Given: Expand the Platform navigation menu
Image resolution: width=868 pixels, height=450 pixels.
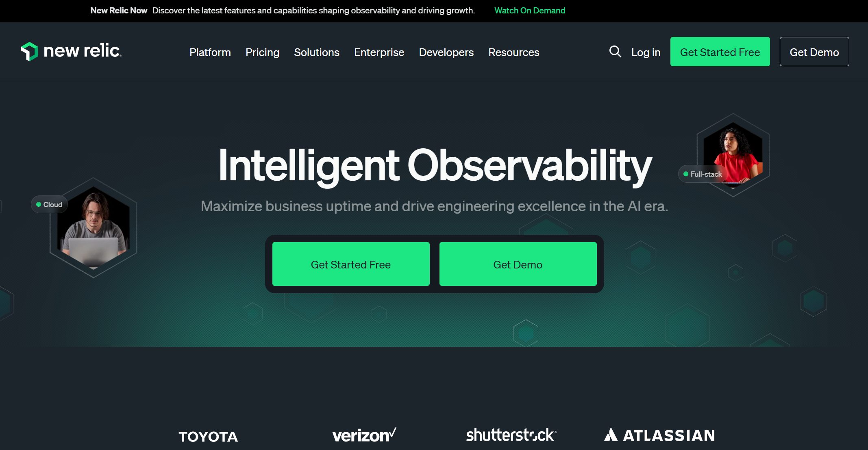Looking at the screenshot, I should tap(210, 52).
